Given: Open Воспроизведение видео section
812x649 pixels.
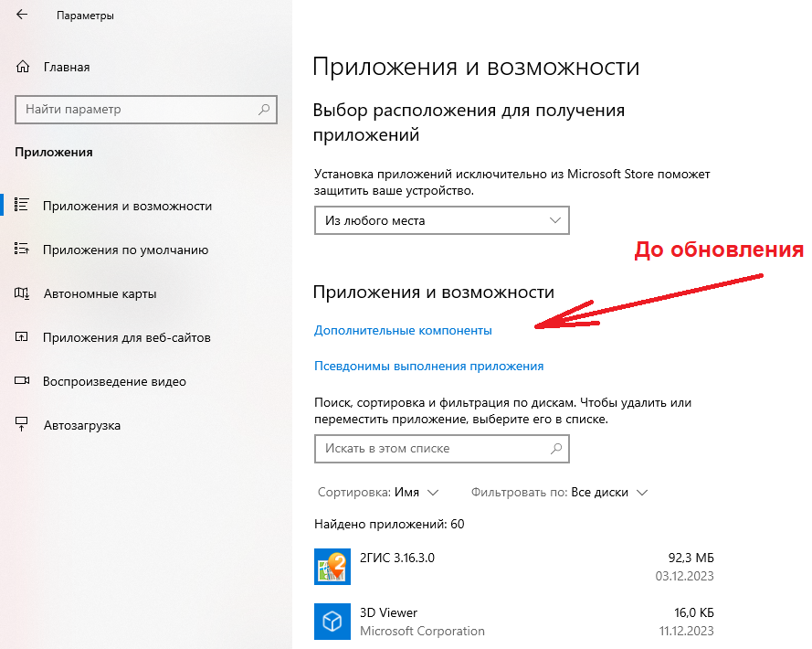Looking at the screenshot, I should [114, 381].
